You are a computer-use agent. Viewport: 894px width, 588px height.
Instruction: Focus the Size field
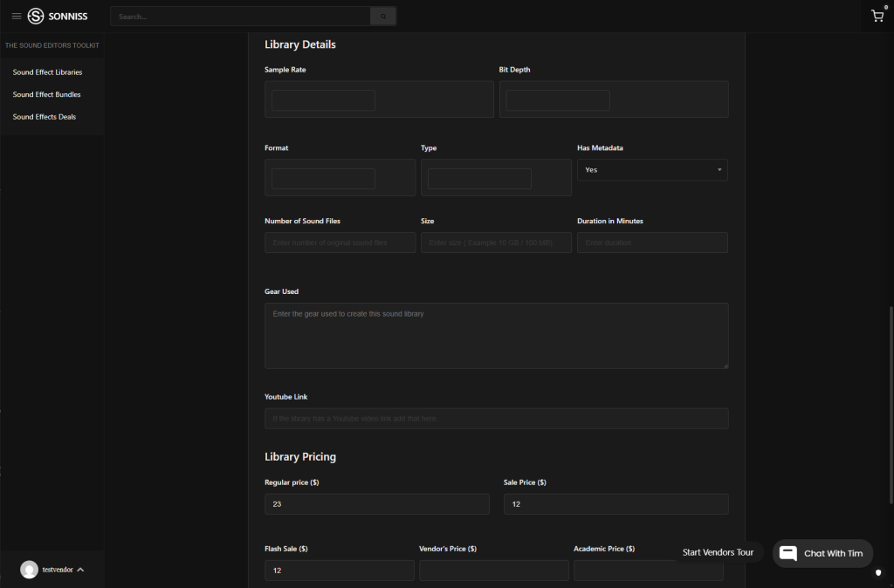tap(496, 243)
